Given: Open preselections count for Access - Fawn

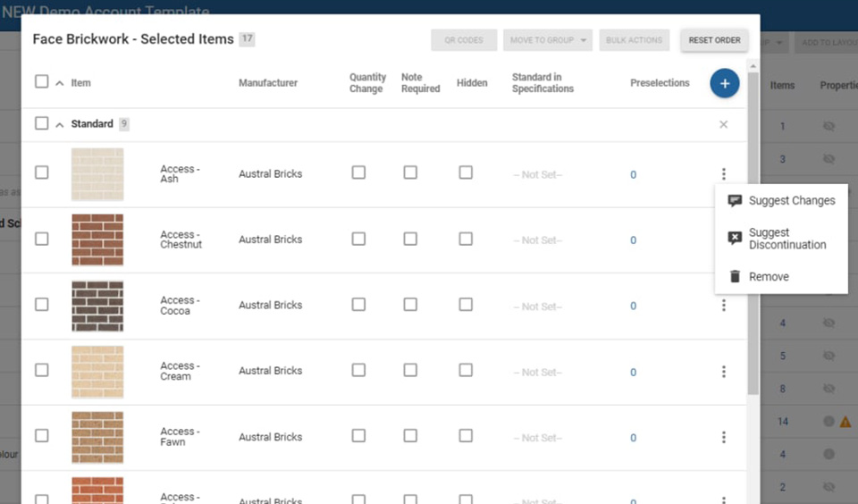Looking at the screenshot, I should (633, 438).
